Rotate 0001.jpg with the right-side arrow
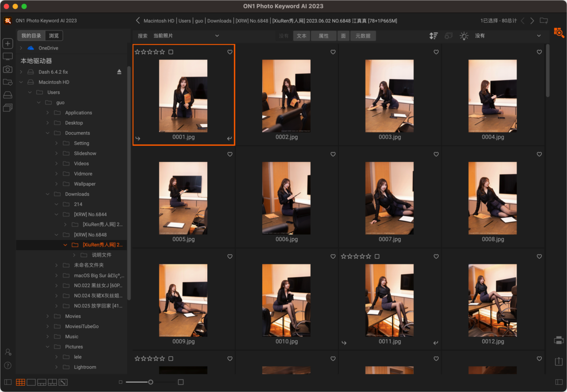This screenshot has height=392, width=567. pos(229,138)
